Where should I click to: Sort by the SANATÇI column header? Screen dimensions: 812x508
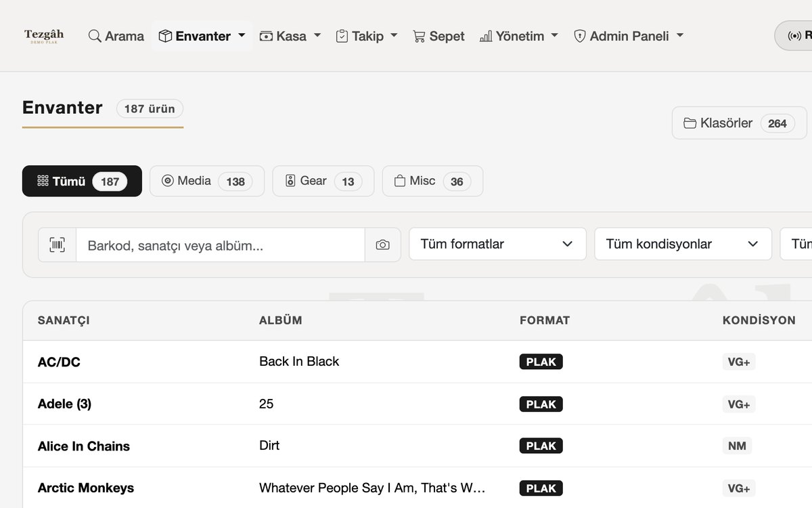coord(64,320)
